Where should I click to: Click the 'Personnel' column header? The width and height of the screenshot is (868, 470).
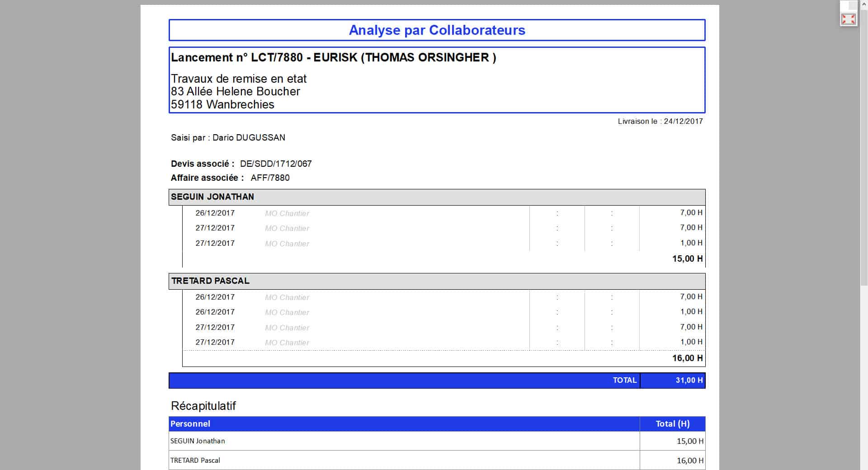[x=190, y=424]
